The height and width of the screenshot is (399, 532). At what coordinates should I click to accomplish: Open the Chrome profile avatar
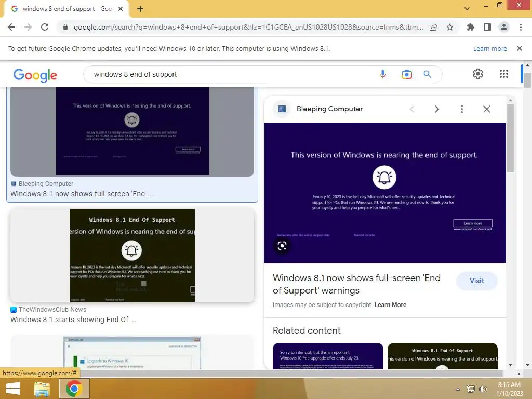point(504,27)
